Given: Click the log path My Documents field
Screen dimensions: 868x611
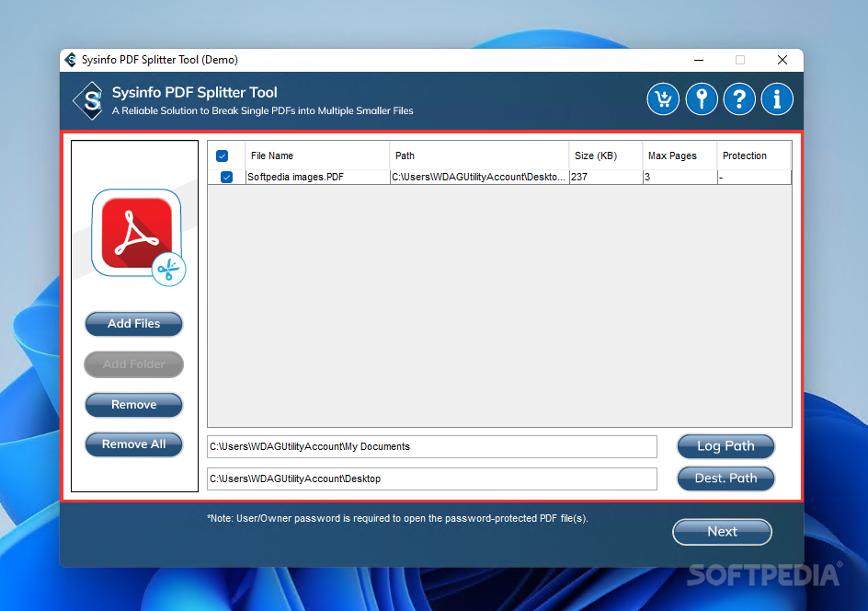Looking at the screenshot, I should pyautogui.click(x=432, y=446).
